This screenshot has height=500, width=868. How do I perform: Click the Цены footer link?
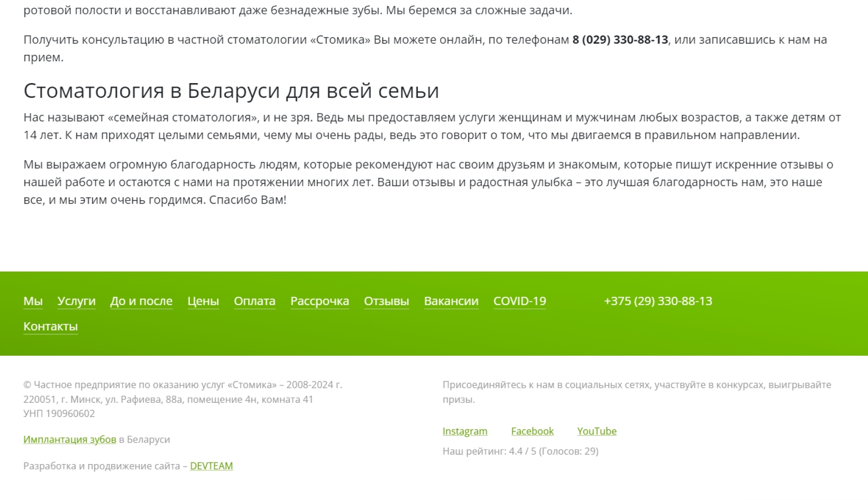point(203,301)
